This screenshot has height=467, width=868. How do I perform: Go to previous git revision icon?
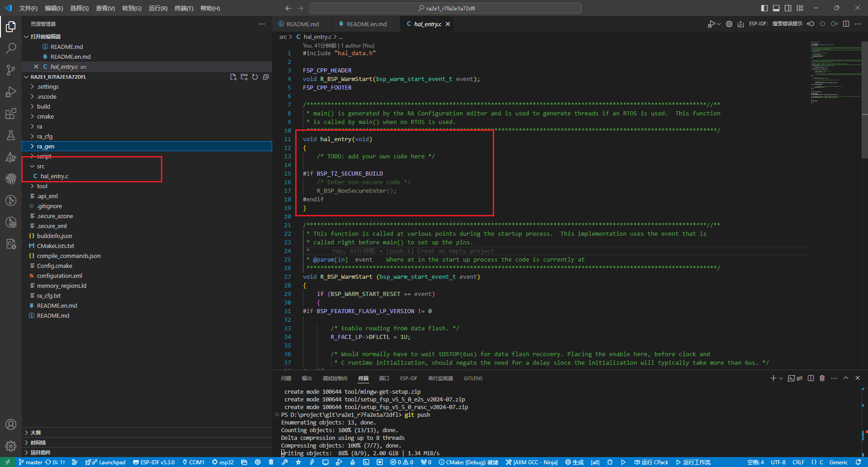click(x=811, y=24)
